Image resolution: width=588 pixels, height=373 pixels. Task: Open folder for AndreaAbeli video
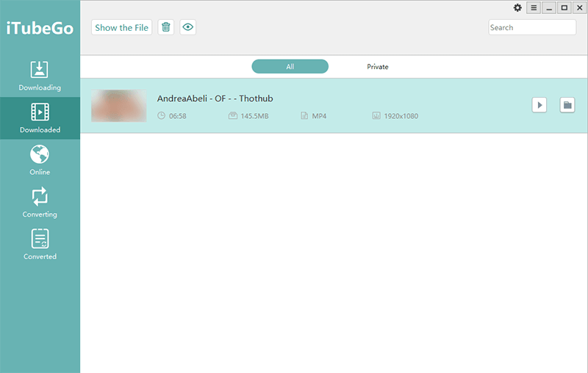tap(567, 105)
